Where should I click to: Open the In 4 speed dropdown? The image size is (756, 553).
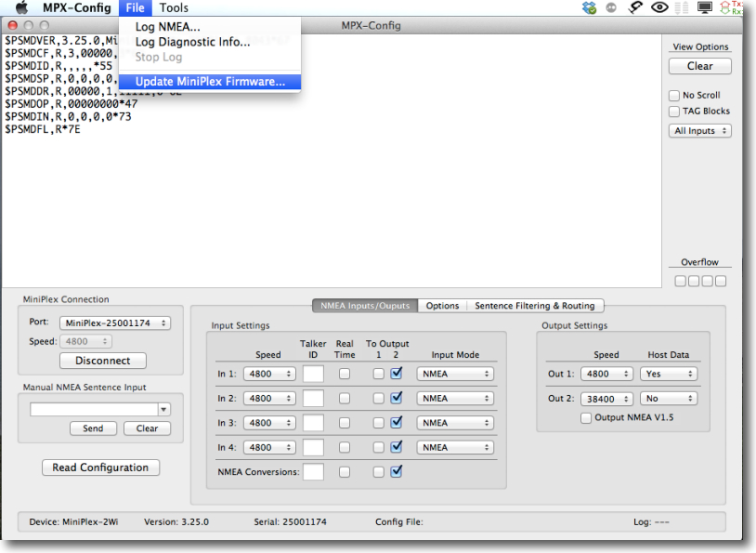click(269, 448)
